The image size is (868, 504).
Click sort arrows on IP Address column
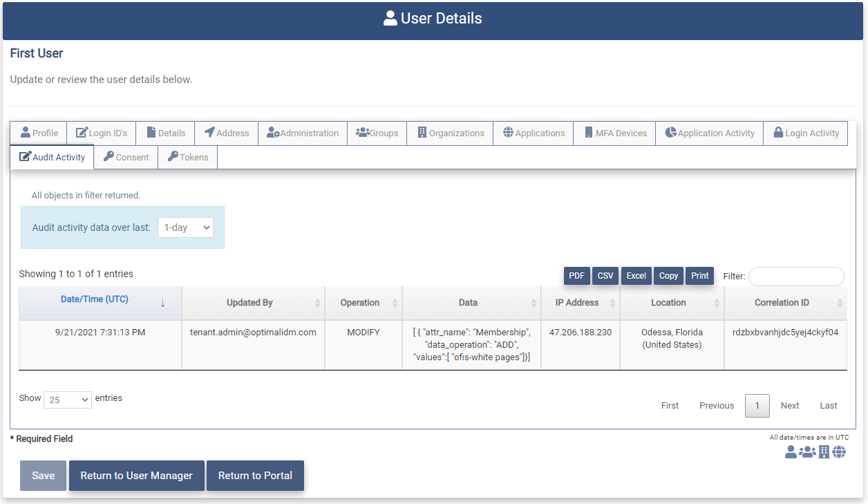(x=612, y=303)
